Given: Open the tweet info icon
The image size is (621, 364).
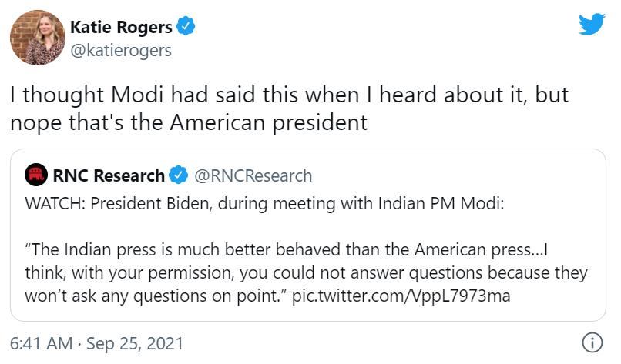Looking at the screenshot, I should pyautogui.click(x=592, y=342).
